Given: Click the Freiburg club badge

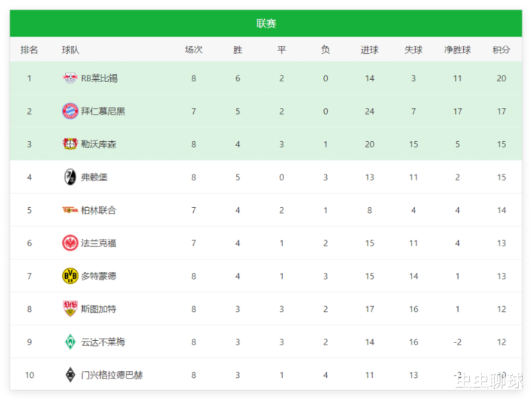Looking at the screenshot, I should (x=70, y=177).
